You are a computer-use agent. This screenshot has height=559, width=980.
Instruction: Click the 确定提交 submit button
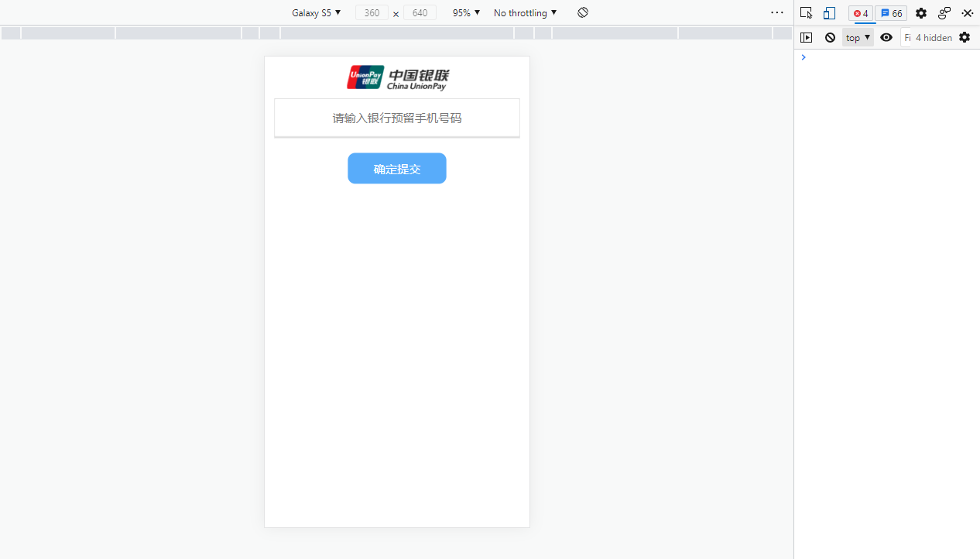(x=397, y=169)
